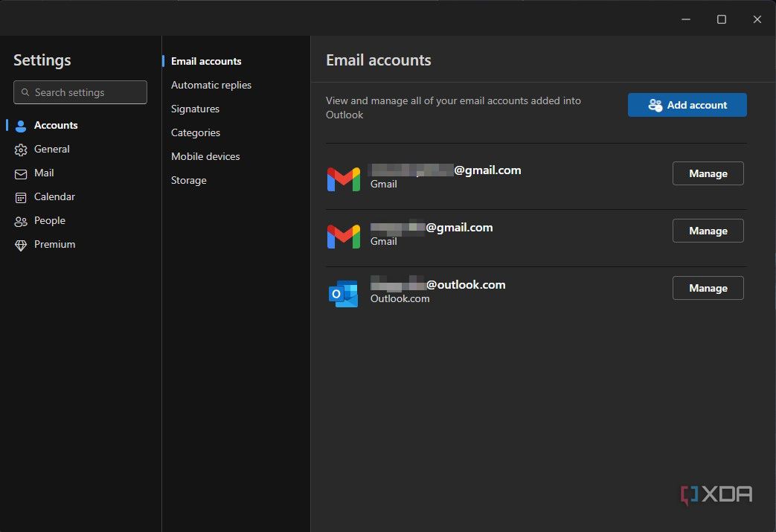Click the @outlook.com address
This screenshot has width=776, height=532.
[438, 285]
